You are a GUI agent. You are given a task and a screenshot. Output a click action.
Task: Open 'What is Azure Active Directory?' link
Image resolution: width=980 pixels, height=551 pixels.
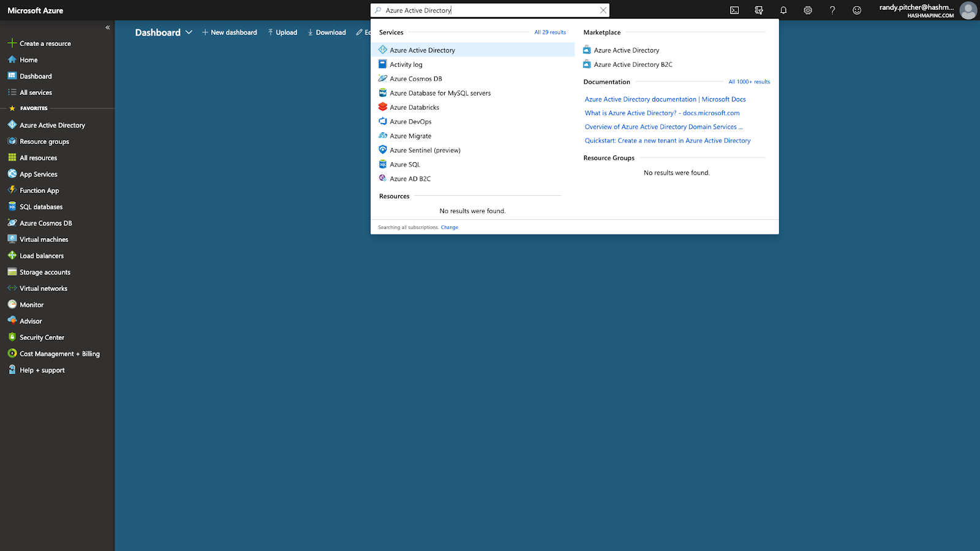pos(662,113)
